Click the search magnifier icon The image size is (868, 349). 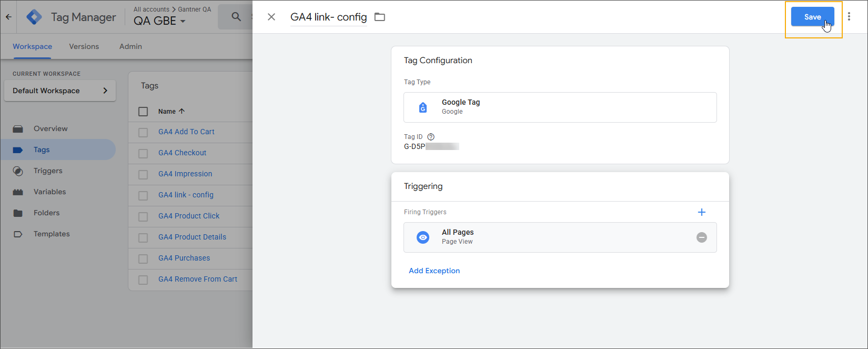tap(237, 17)
